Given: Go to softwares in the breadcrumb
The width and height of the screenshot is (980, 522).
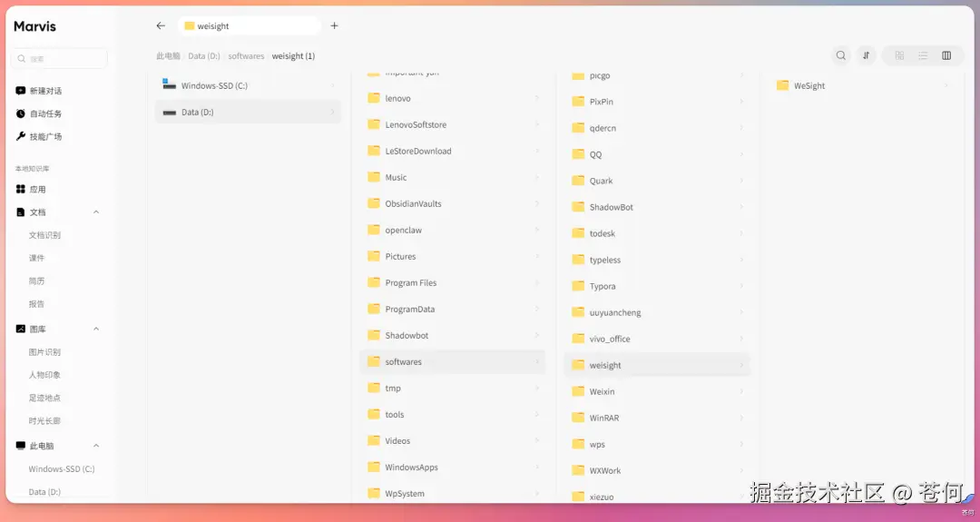Looking at the screenshot, I should pyautogui.click(x=246, y=55).
